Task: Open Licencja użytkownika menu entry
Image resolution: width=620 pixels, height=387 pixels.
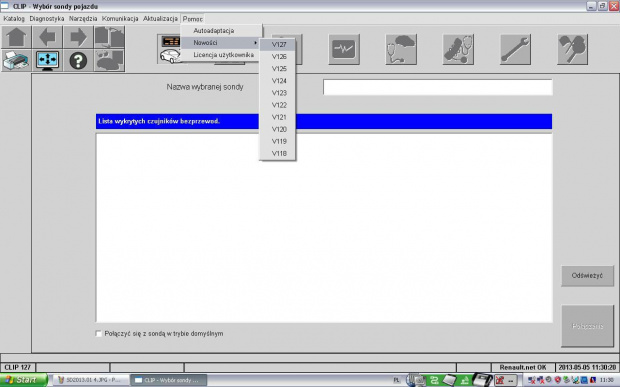Action: pyautogui.click(x=223, y=55)
